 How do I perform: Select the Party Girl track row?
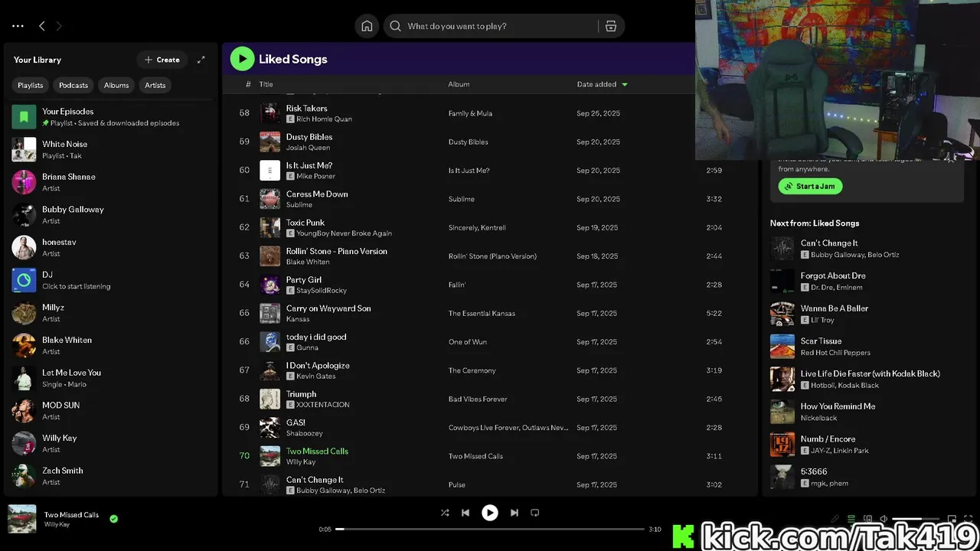tap(490, 285)
